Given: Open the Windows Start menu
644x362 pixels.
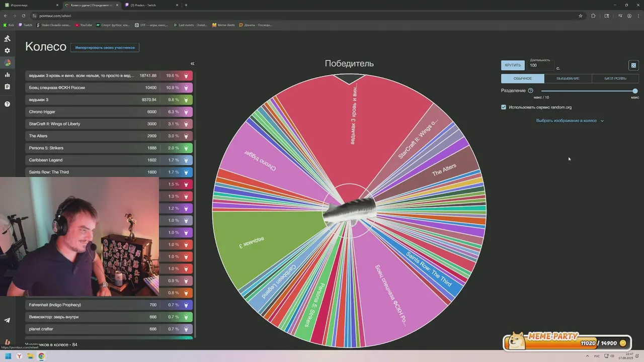Looking at the screenshot, I should (8, 356).
